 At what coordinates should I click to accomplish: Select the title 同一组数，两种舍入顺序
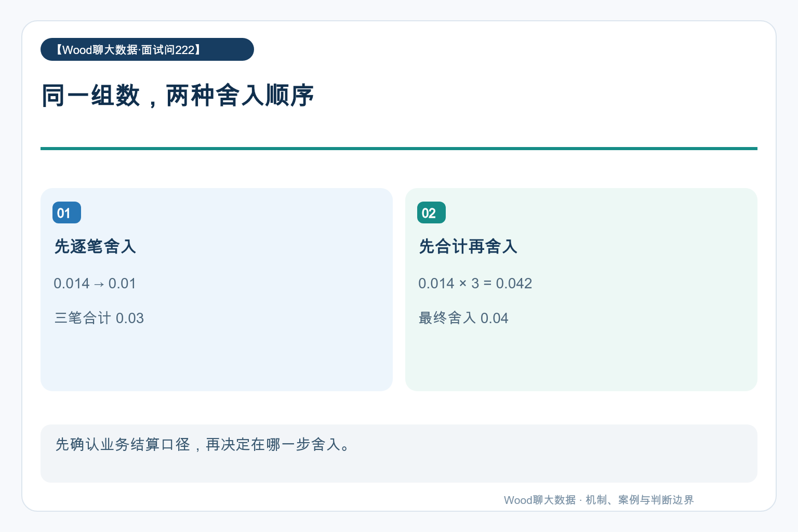(x=178, y=96)
